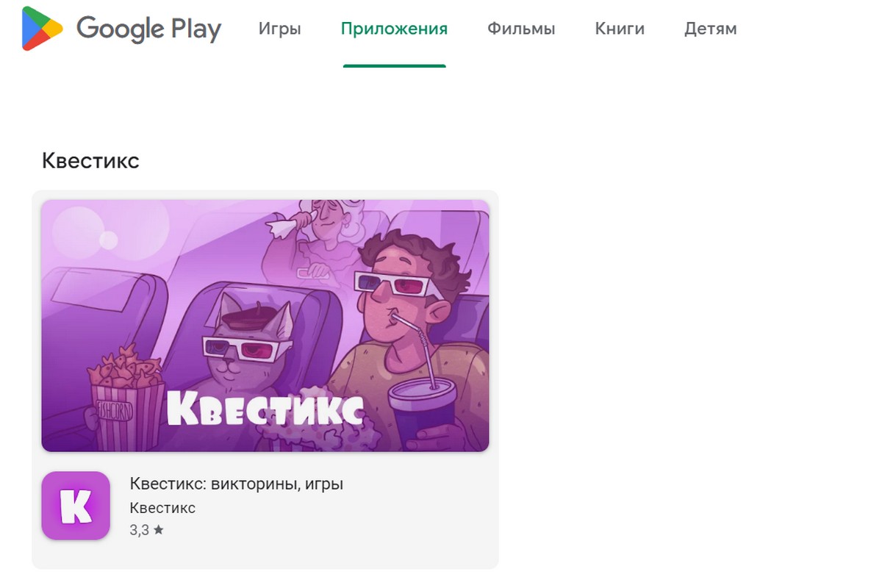The width and height of the screenshot is (882, 588).
Task: Click the star icon beside the rating
Action: [159, 529]
